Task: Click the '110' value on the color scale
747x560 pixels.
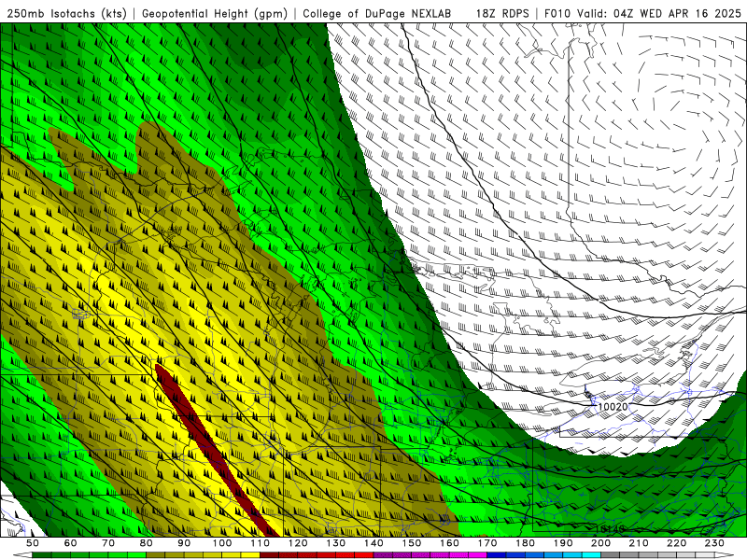Action: (x=261, y=543)
